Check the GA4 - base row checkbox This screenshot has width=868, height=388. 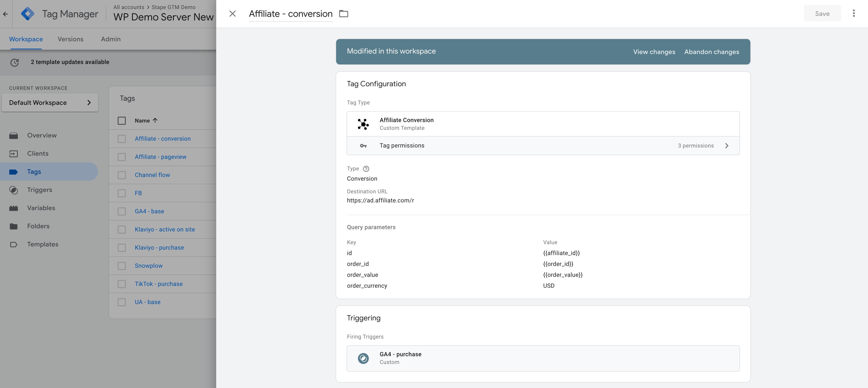click(122, 211)
